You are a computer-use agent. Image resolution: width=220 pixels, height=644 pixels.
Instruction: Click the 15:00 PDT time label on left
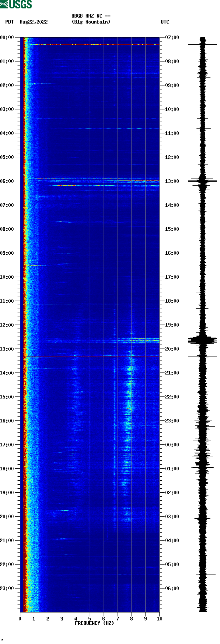tap(7, 397)
